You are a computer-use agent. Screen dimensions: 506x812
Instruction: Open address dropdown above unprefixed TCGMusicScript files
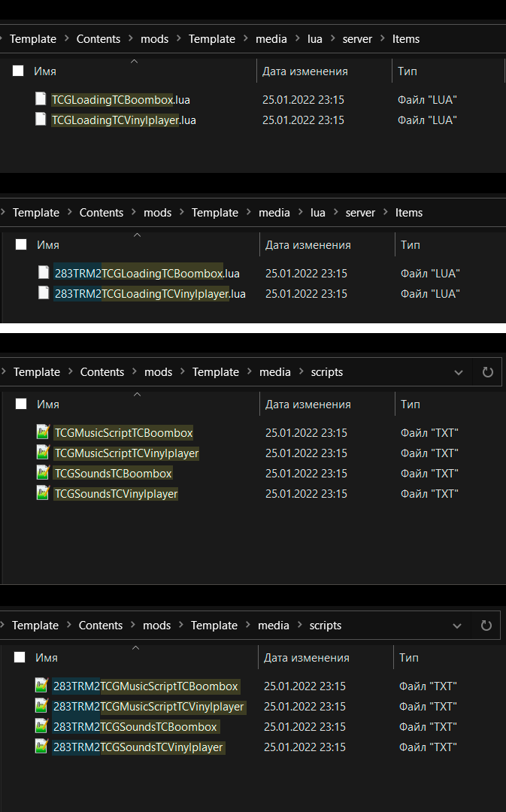coord(459,372)
